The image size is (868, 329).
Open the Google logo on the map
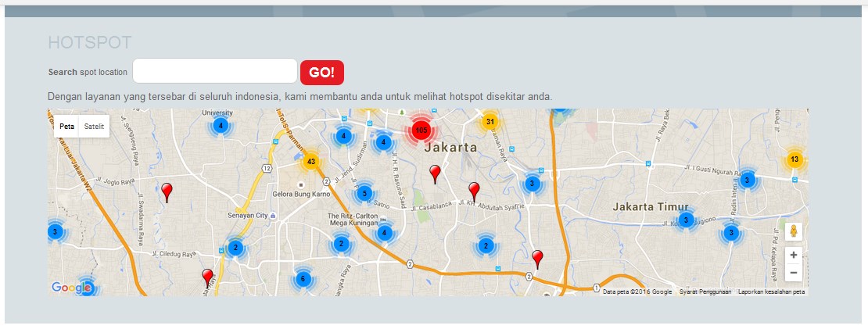tap(71, 288)
